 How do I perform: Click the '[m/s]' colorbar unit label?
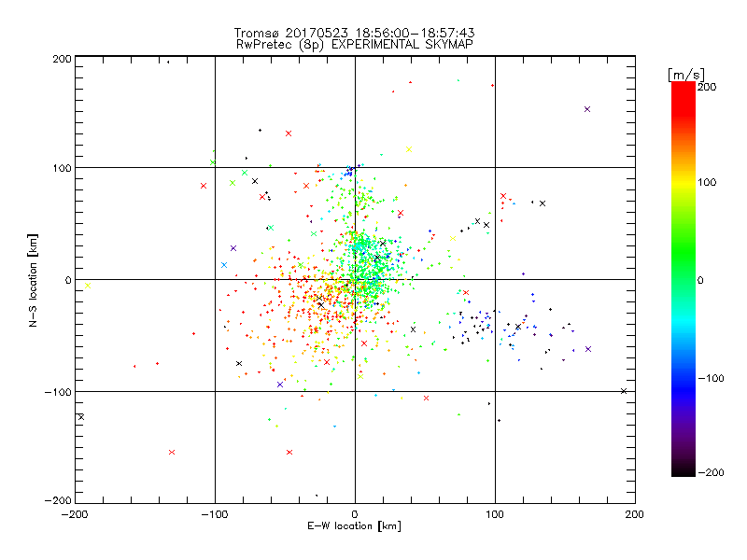686,75
